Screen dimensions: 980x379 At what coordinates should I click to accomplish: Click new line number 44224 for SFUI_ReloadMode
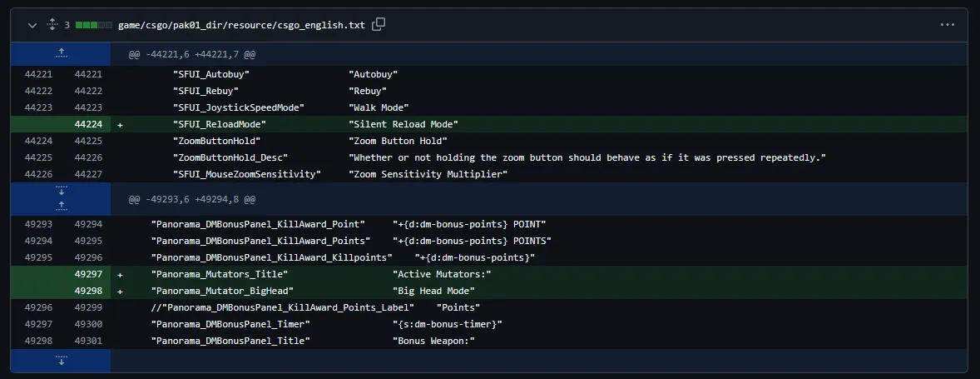pyautogui.click(x=88, y=124)
